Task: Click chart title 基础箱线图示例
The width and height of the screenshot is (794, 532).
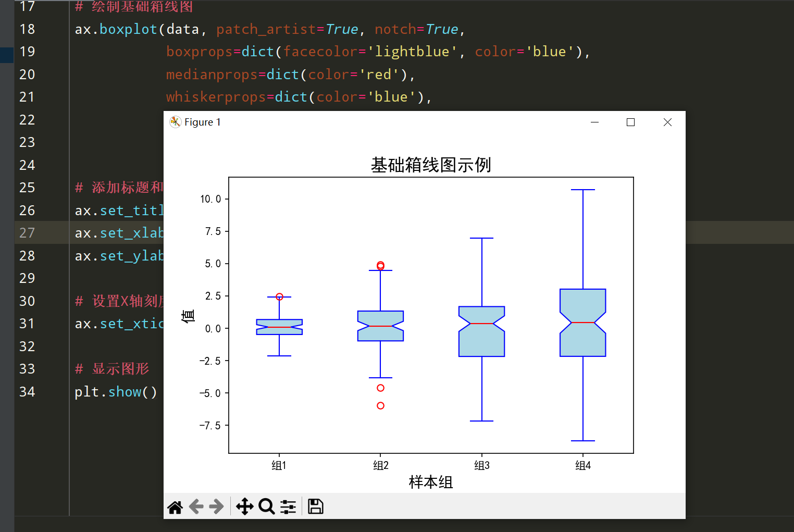Action: click(x=431, y=165)
